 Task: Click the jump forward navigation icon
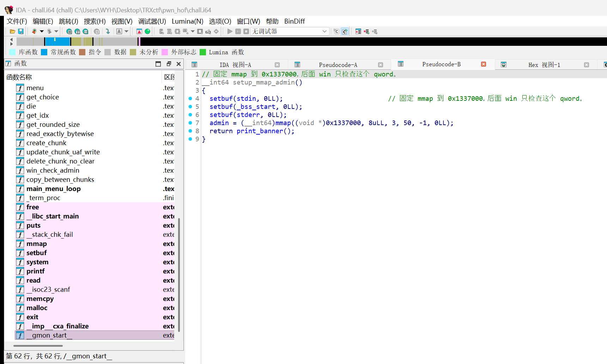coord(49,31)
